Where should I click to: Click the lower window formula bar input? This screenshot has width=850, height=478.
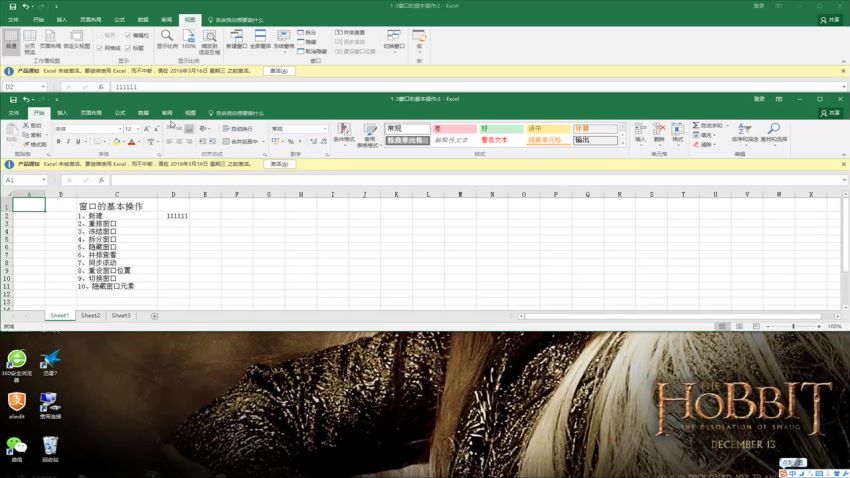(476, 180)
